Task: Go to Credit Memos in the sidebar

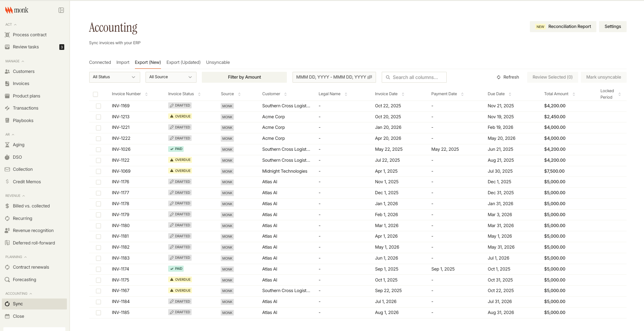Action: click(x=26, y=182)
